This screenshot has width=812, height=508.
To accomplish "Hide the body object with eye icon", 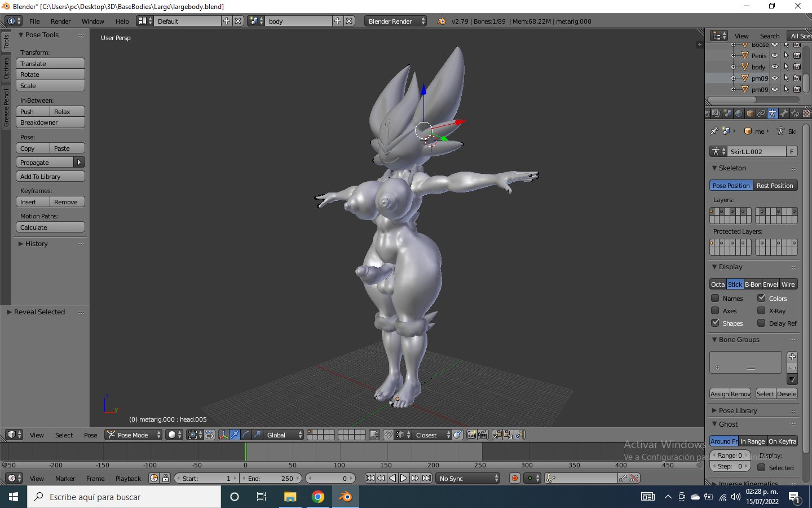I will click(x=775, y=67).
